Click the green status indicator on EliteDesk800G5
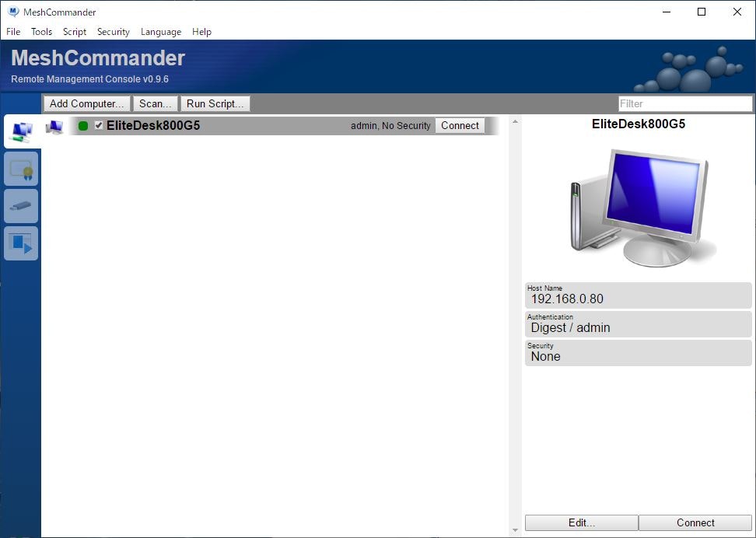 point(83,126)
